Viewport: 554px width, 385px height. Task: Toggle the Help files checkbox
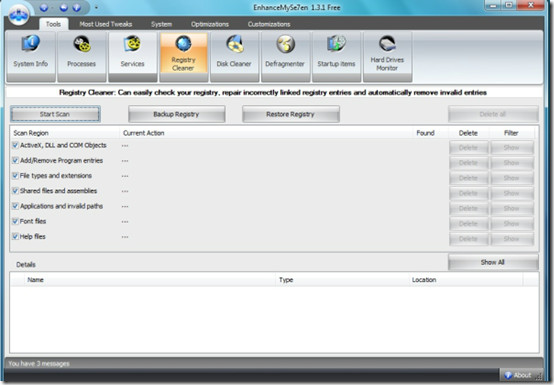(15, 236)
